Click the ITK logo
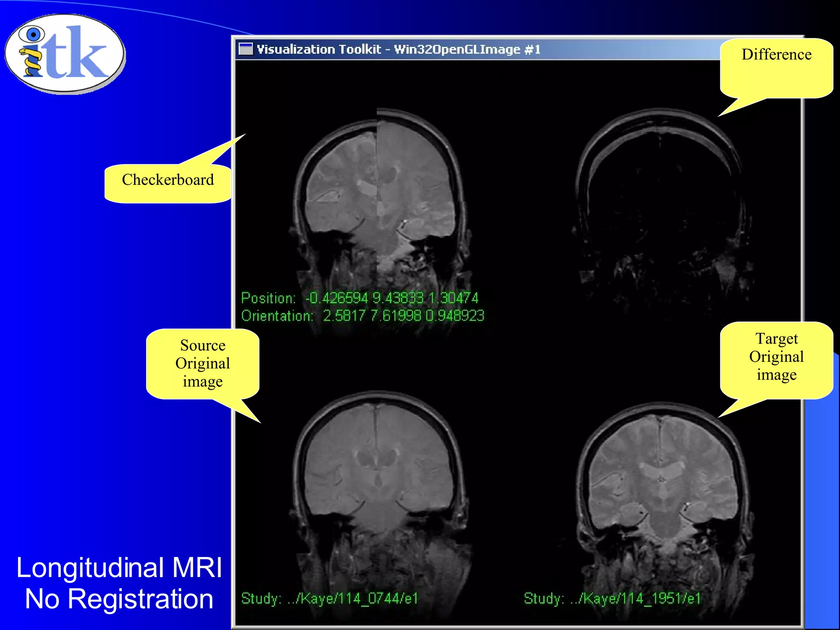Viewport: 840px width, 630px height. pyautogui.click(x=64, y=53)
